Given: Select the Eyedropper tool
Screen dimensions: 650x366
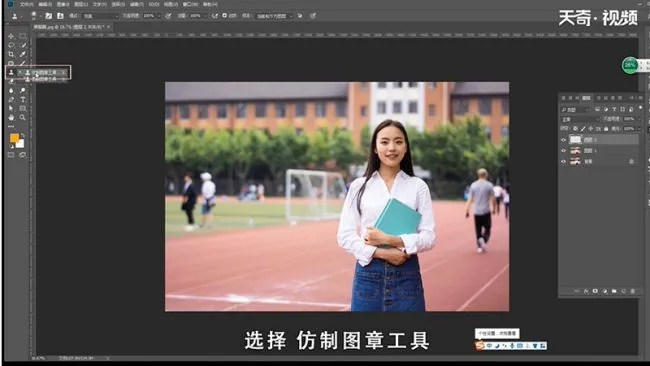Looking at the screenshot, I should 22,54.
